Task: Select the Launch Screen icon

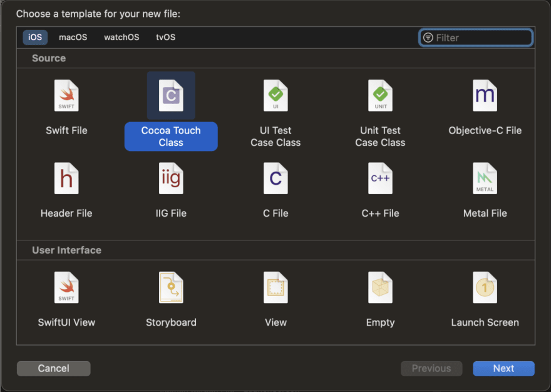Action: point(485,287)
